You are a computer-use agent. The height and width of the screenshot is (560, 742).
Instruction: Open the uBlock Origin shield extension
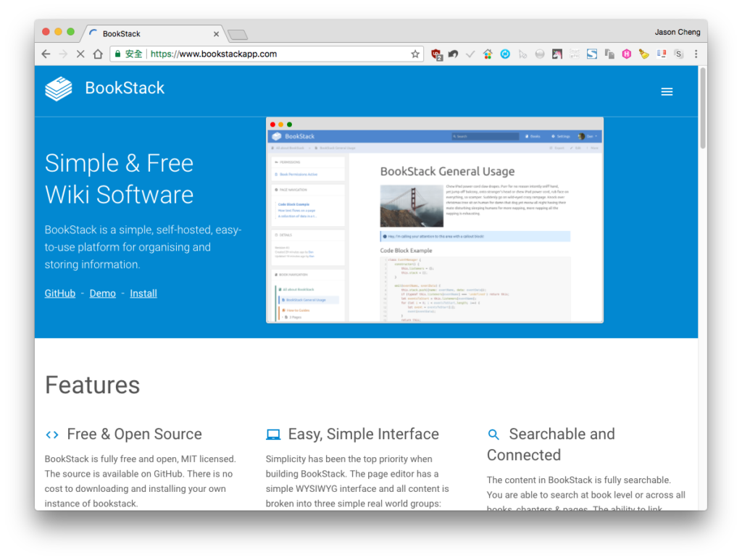tap(436, 54)
